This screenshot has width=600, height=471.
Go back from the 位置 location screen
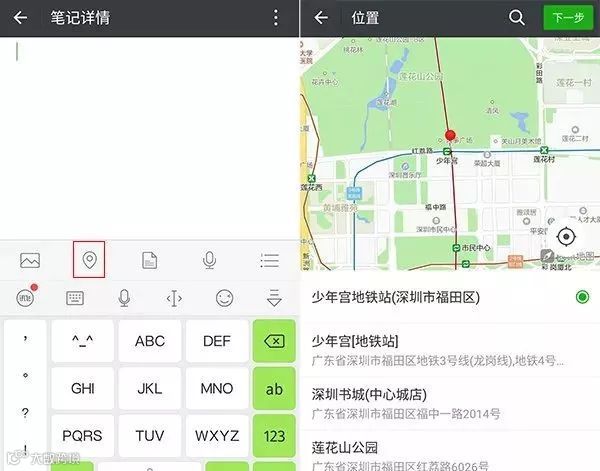point(321,18)
